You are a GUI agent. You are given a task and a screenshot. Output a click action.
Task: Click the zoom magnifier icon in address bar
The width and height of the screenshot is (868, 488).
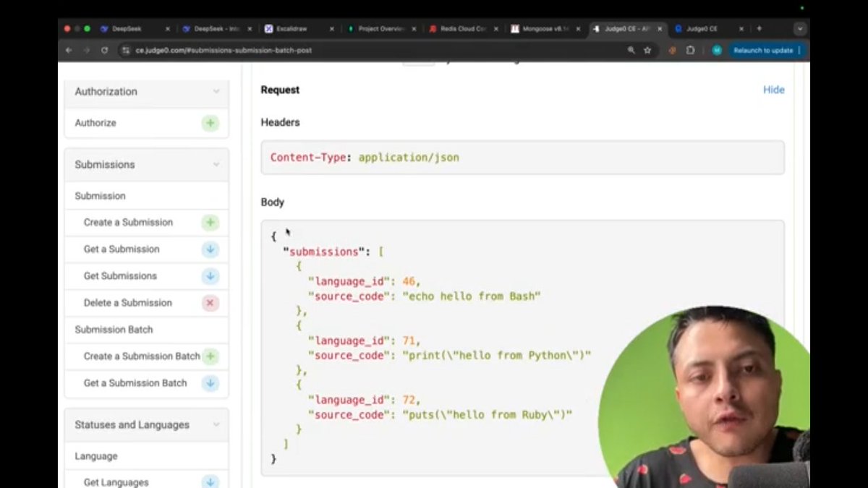[631, 51]
